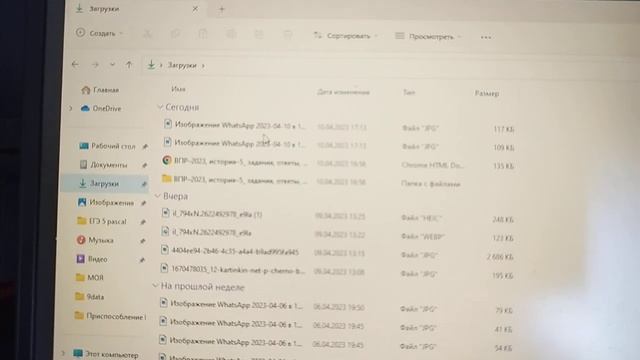
Task: Select ВПР-2023 история files folder
Action: pos(339,181)
